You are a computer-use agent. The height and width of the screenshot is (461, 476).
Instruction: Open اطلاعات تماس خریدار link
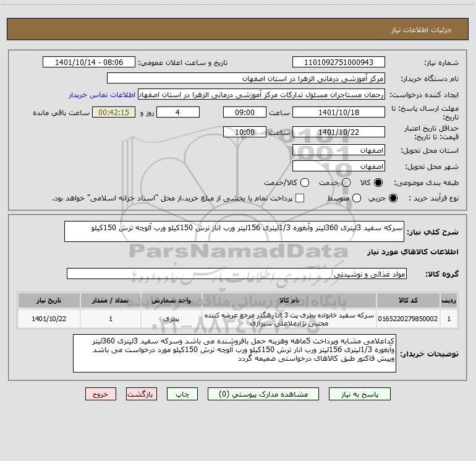(x=102, y=95)
